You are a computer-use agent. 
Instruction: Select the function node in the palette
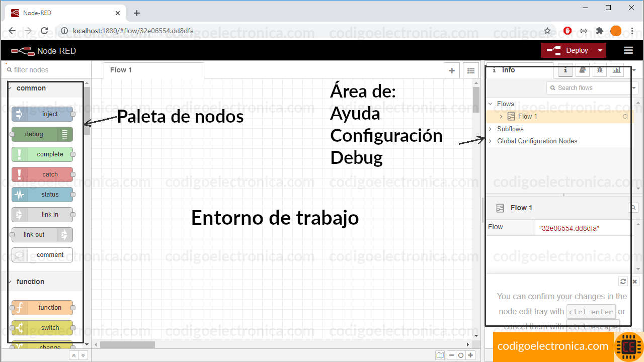pos(42,308)
